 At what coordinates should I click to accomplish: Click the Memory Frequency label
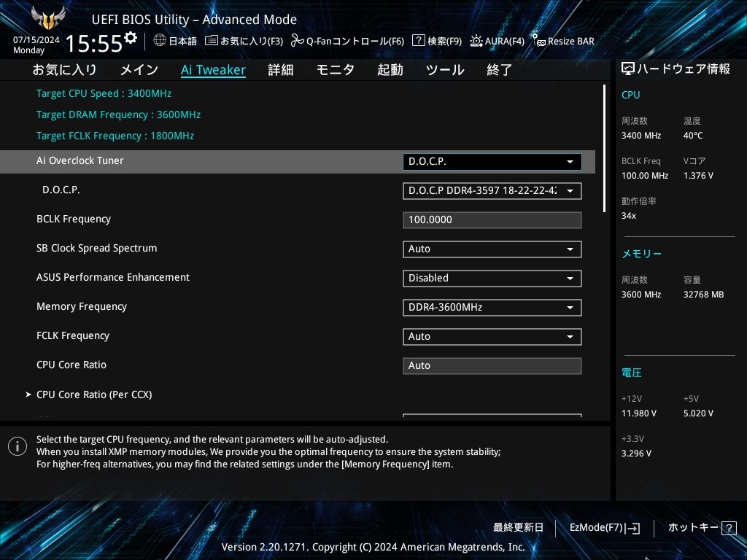click(x=82, y=307)
